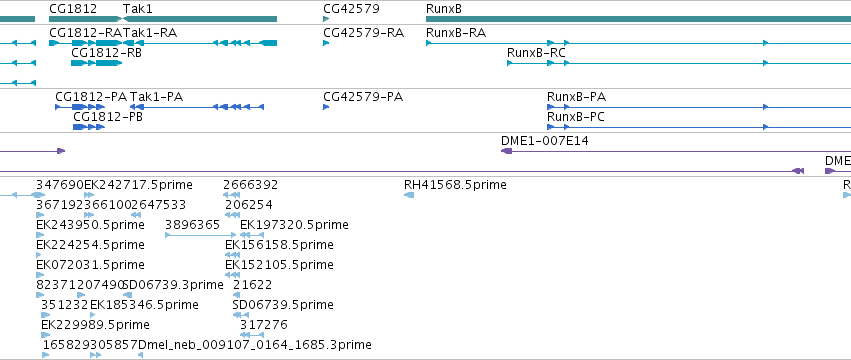Screen dimensions: 851x360
Task: Select the EK229989.5prime EST marker
Action: 46,335
